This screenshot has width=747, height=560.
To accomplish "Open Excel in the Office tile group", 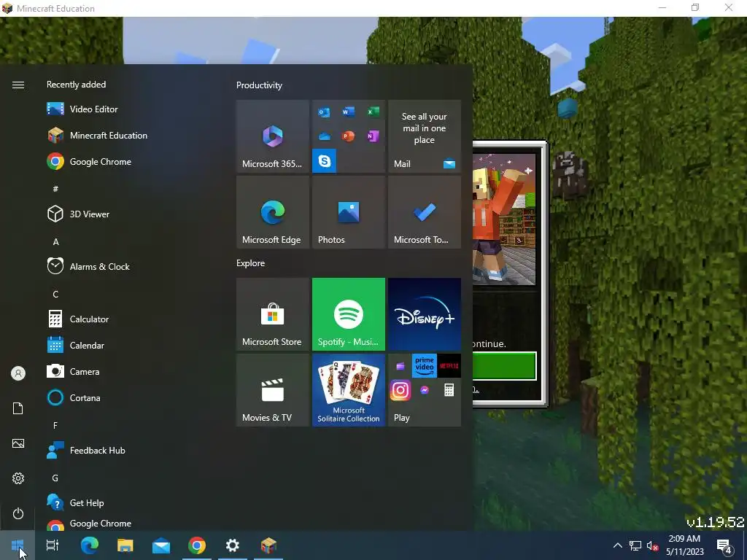I will click(x=373, y=112).
